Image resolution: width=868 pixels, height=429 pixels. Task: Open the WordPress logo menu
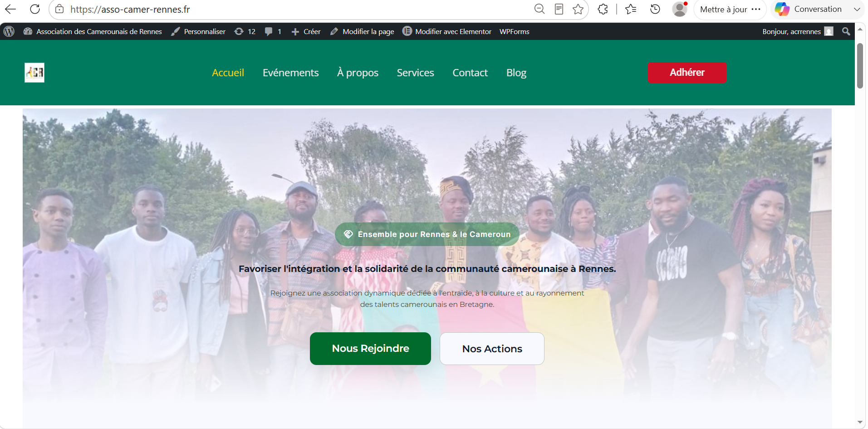click(9, 31)
